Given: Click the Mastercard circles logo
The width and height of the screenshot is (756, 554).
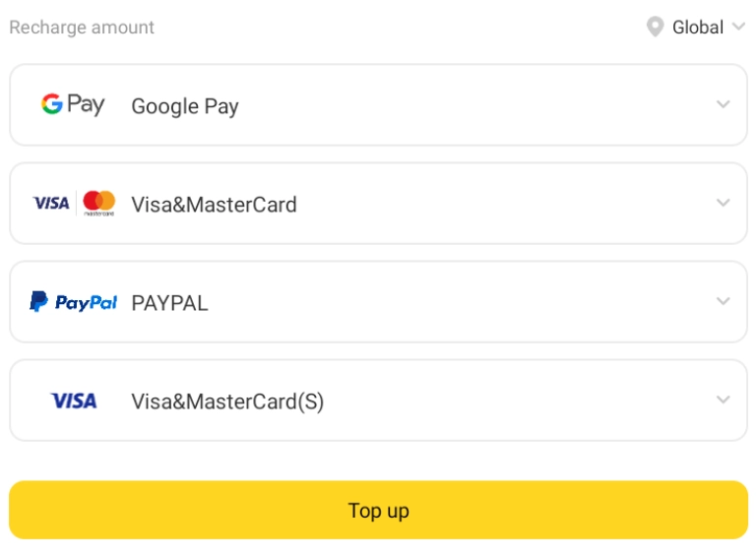Looking at the screenshot, I should click(98, 203).
